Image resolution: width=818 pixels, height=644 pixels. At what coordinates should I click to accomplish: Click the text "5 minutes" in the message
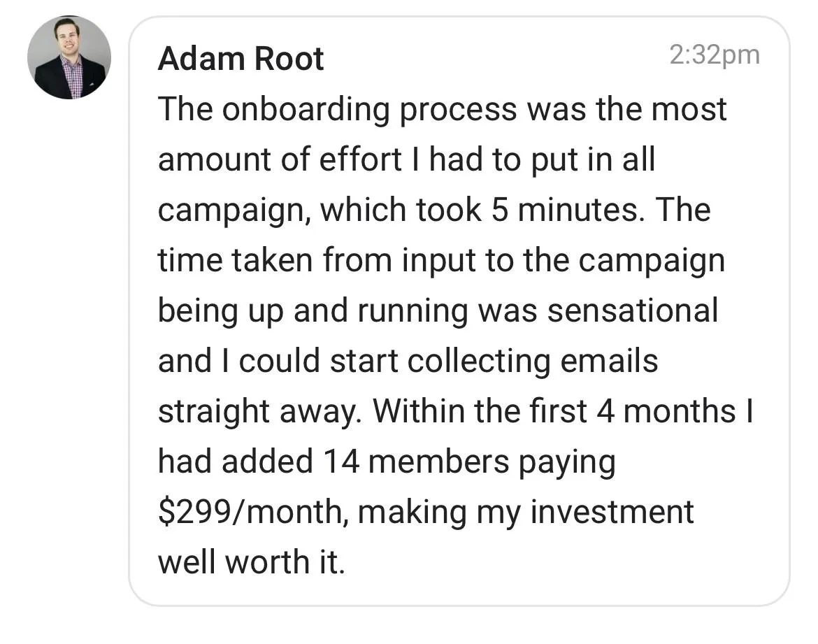568,210
